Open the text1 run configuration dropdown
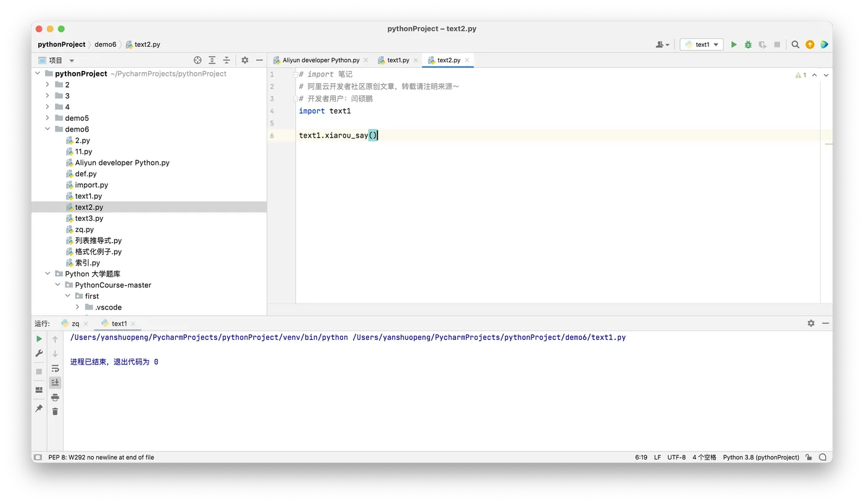 point(702,44)
